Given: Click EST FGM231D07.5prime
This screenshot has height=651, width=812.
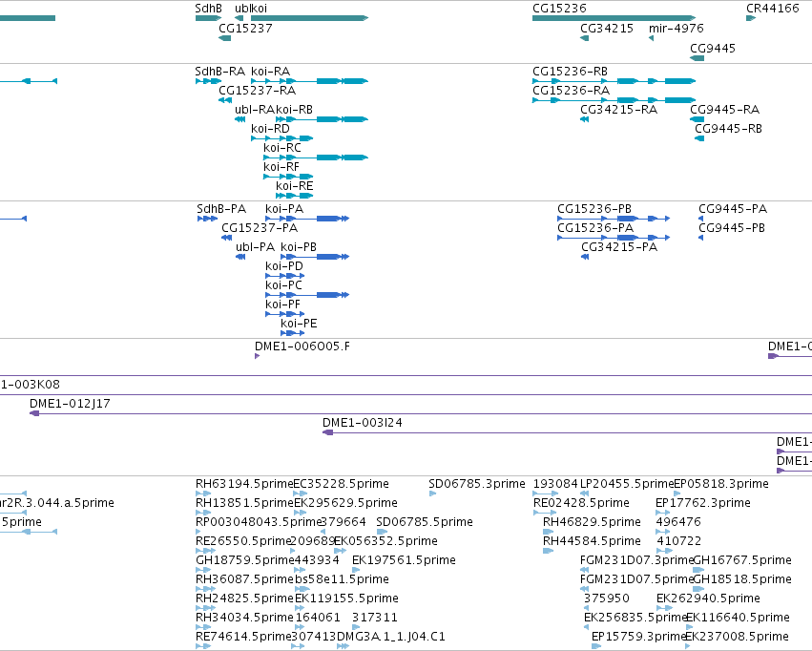Looking at the screenshot, I should click(x=636, y=580).
